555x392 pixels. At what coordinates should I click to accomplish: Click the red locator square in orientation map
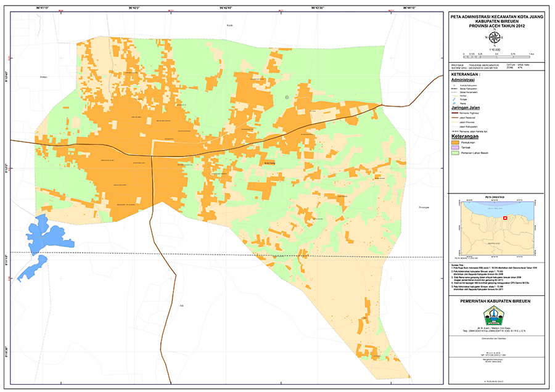pos(504,218)
